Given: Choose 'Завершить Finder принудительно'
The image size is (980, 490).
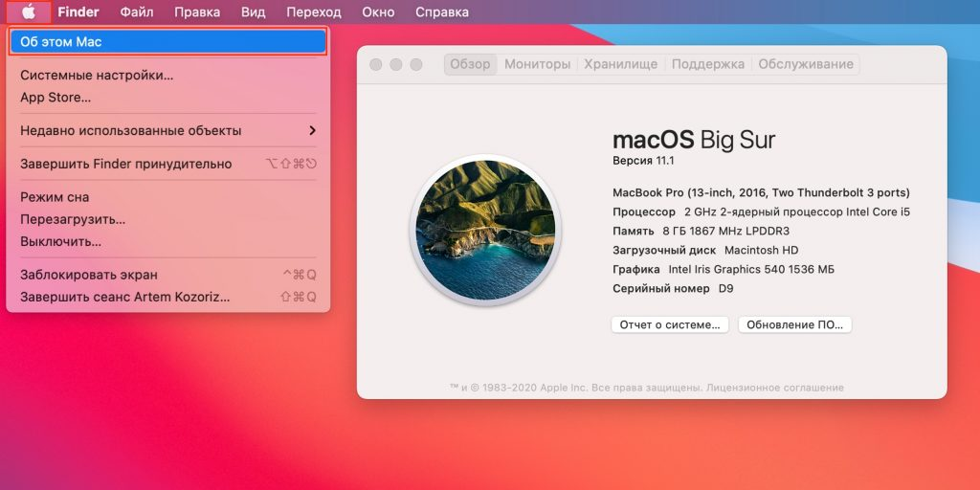Looking at the screenshot, I should 168,164.
